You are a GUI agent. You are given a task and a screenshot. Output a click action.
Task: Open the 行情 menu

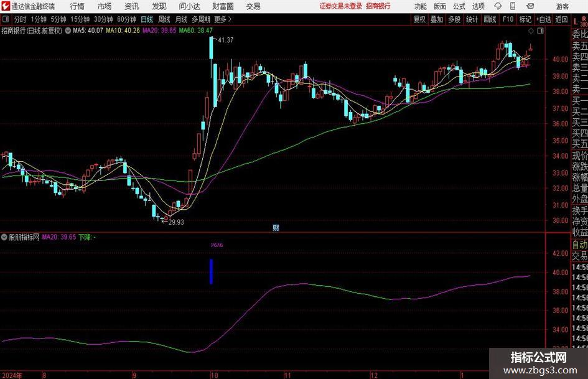(77, 6)
